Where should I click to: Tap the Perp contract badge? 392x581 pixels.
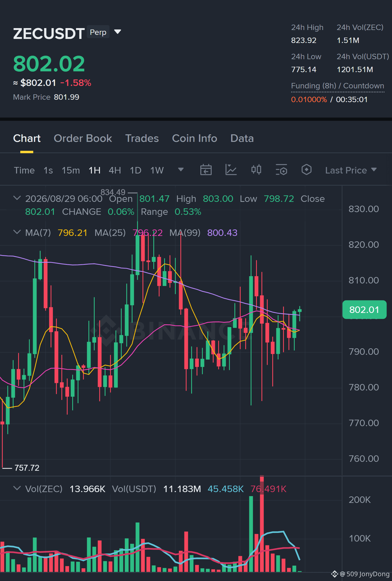point(98,32)
